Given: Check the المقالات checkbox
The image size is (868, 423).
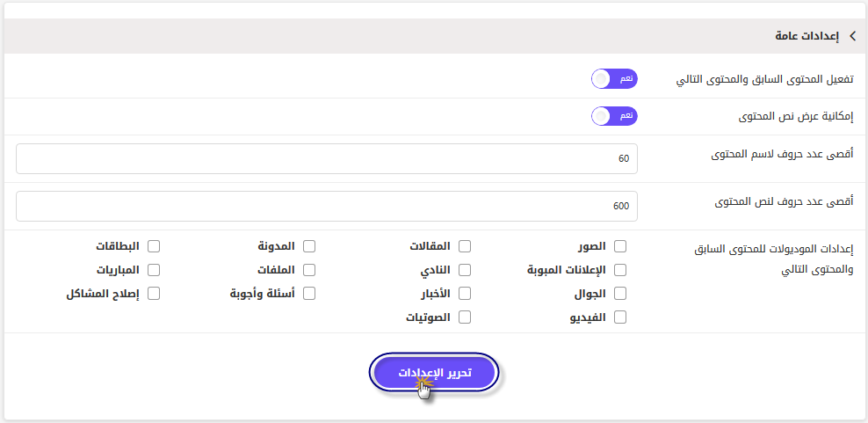Looking at the screenshot, I should 465,246.
